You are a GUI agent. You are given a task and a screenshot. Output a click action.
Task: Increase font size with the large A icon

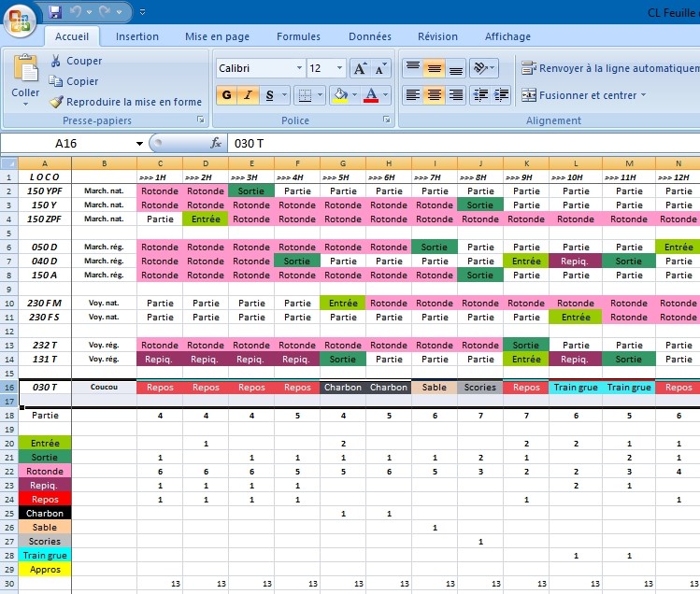(x=360, y=69)
